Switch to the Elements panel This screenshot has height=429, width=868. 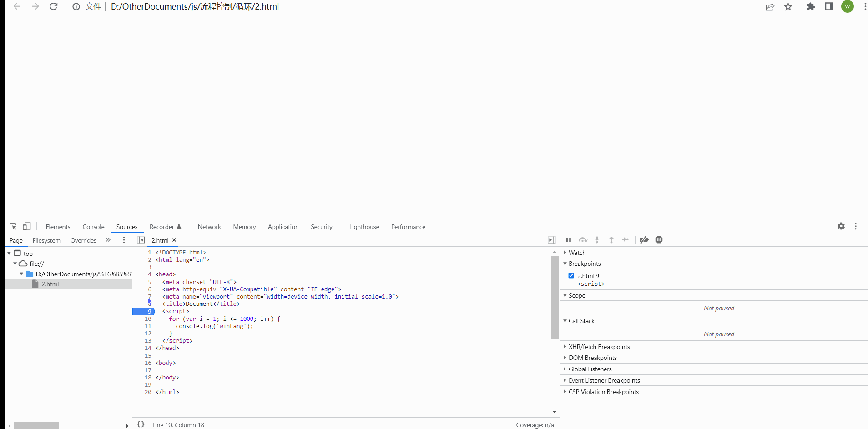coord(58,227)
